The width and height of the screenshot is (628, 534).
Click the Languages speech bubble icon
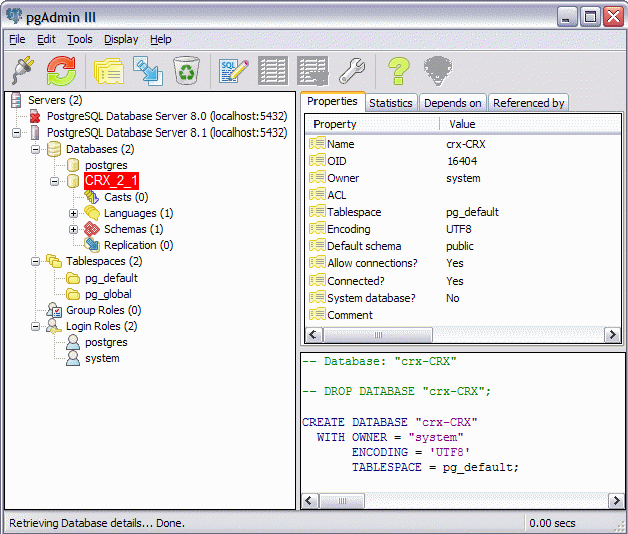[x=92, y=213]
